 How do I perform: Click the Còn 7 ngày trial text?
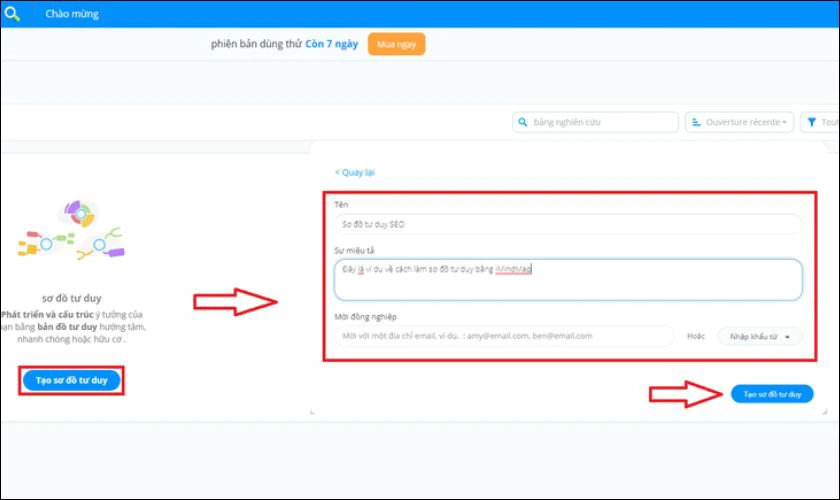tap(332, 44)
